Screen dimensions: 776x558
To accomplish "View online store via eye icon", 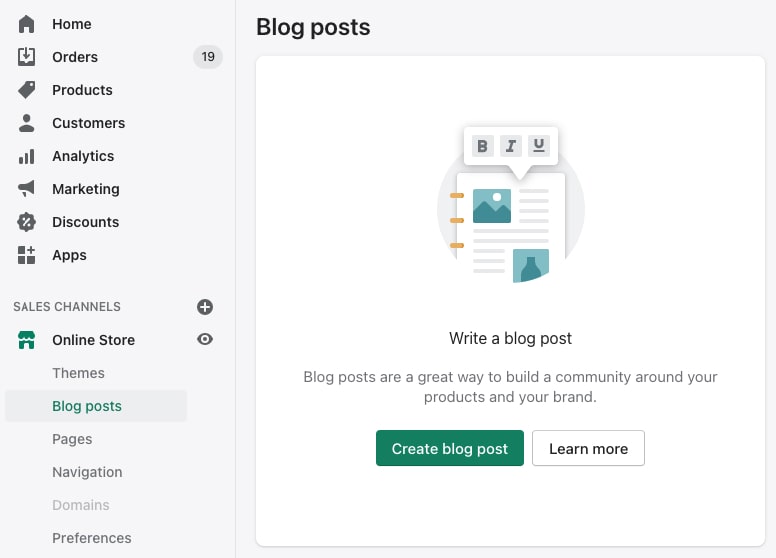I will (205, 340).
